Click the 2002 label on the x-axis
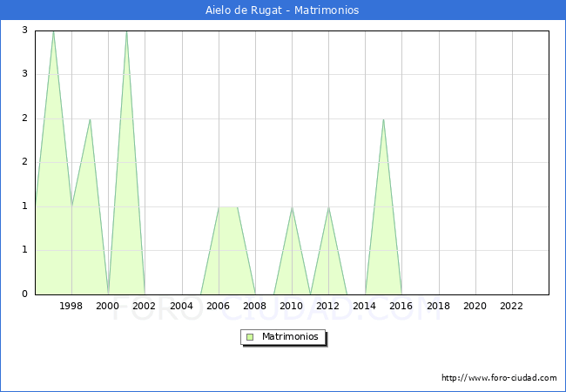Viewport: 566px width, 392px height. 145,306
